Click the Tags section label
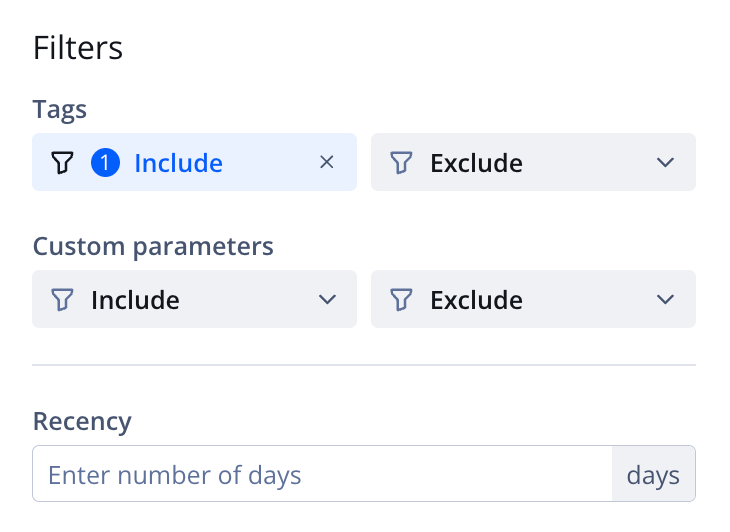This screenshot has width=730, height=532. pos(60,109)
